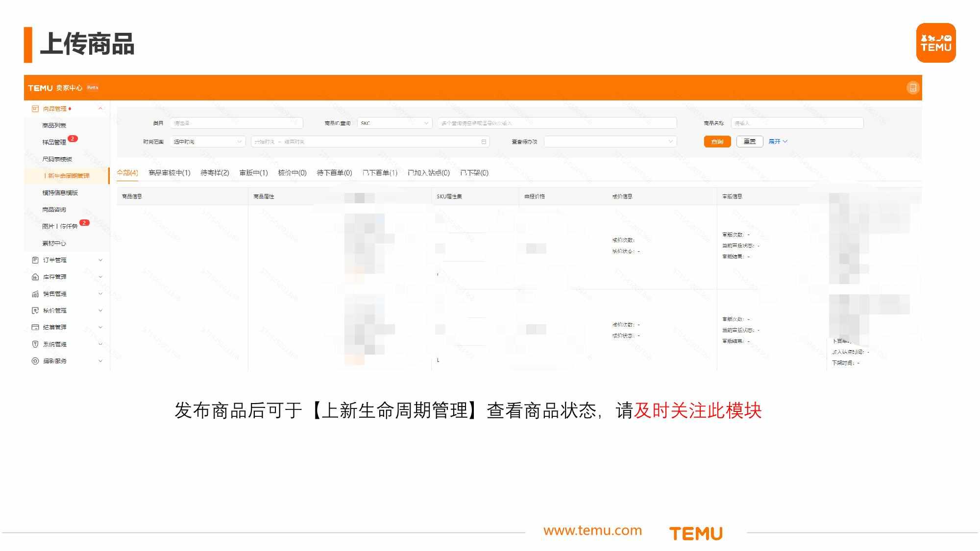The width and height of the screenshot is (980, 551).
Task: Click the 重置 reset button
Action: pyautogui.click(x=750, y=142)
